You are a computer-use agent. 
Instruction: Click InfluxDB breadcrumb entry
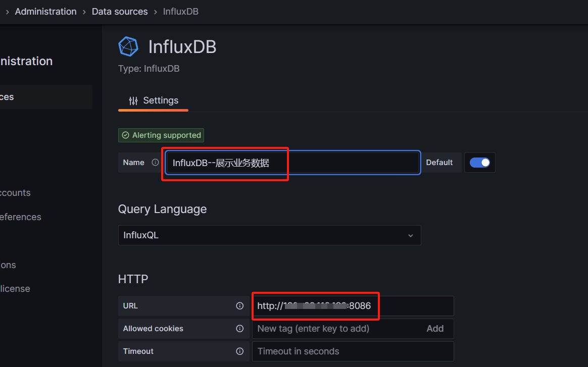tap(180, 12)
